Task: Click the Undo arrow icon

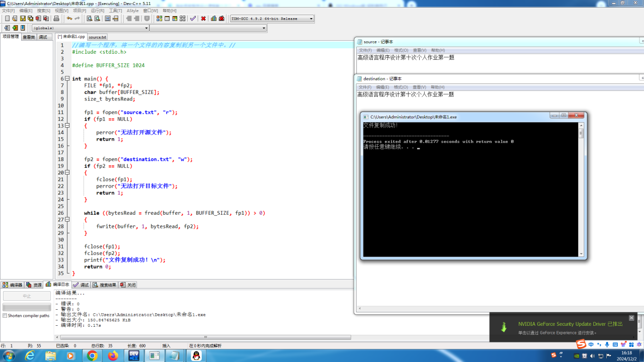Action: [69, 19]
